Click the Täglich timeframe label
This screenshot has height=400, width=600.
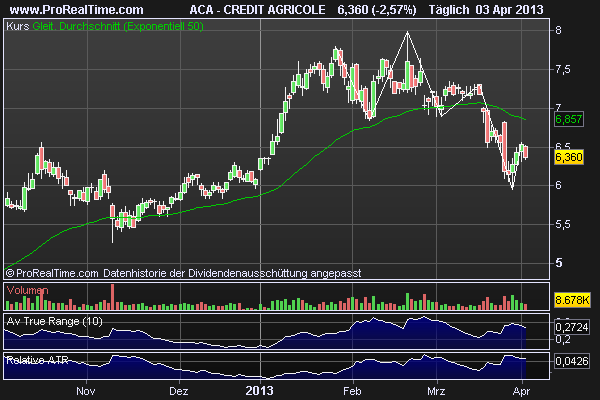coord(449,10)
